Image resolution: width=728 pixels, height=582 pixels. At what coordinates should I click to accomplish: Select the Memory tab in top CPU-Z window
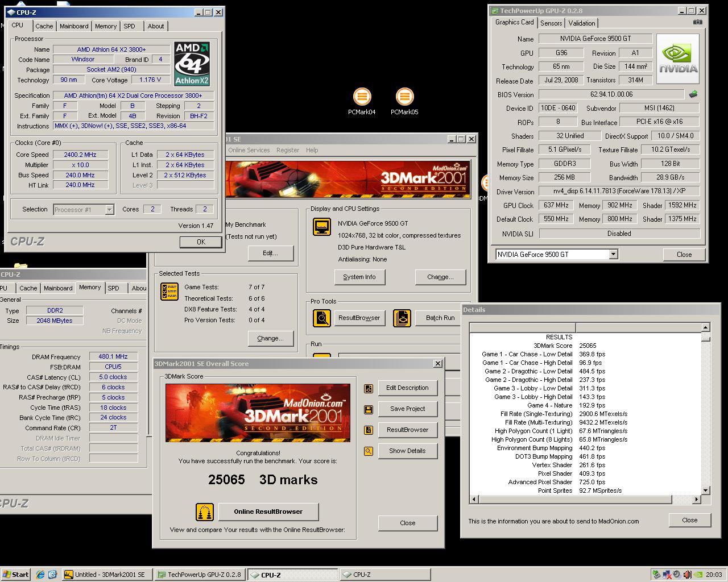106,26
